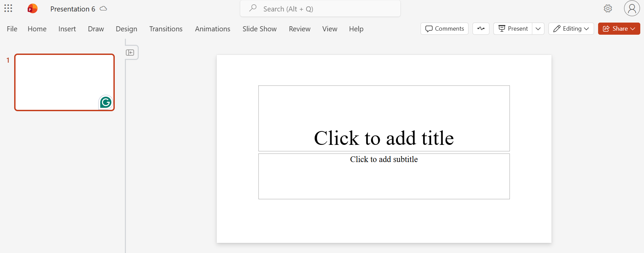644x253 pixels.
Task: Open the settings gear
Action: click(x=608, y=8)
